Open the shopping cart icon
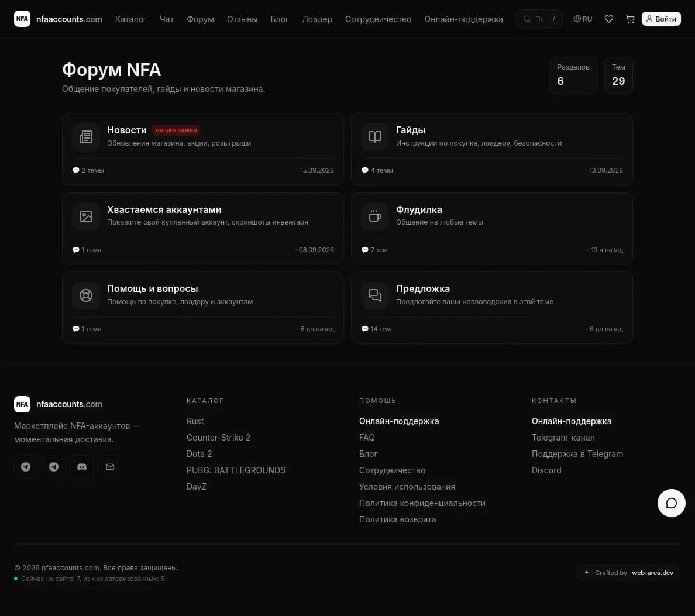Image resolution: width=695 pixels, height=616 pixels. [x=629, y=19]
